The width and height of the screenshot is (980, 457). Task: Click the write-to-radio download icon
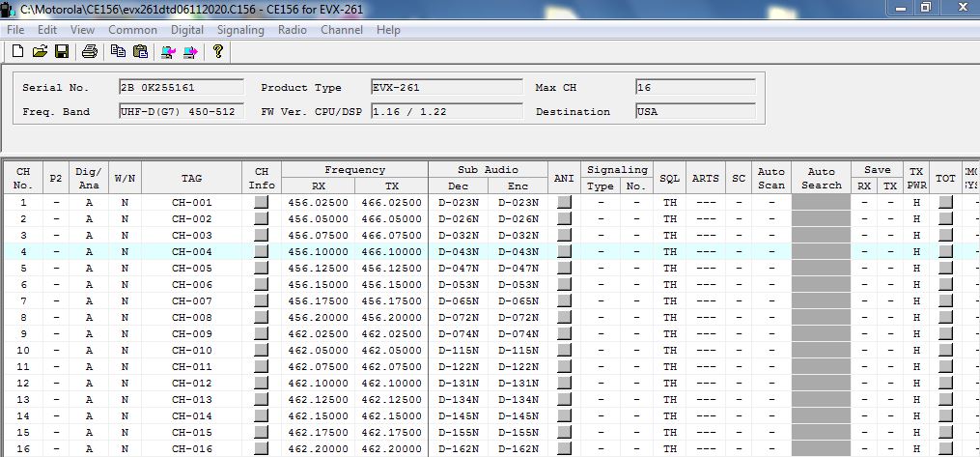pos(190,51)
